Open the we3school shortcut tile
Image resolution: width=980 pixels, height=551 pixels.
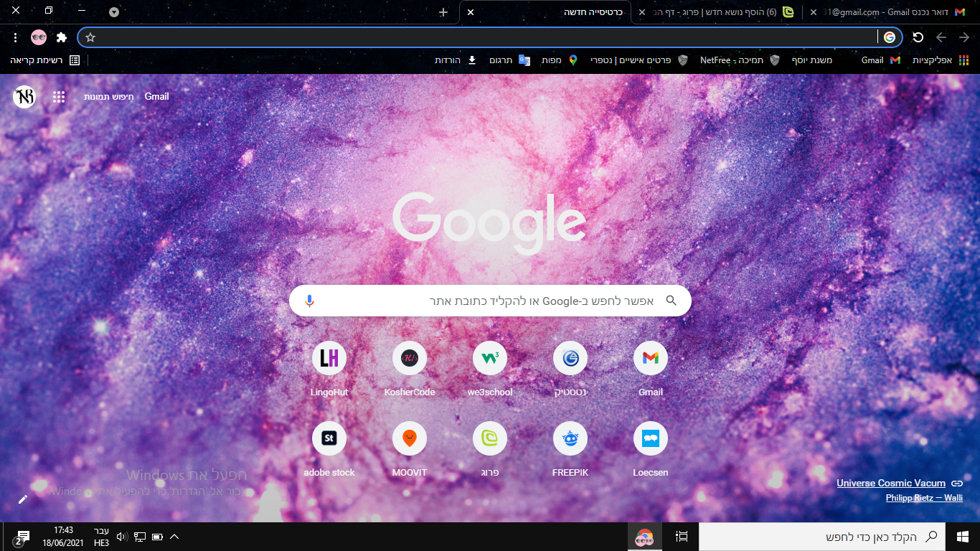coord(490,369)
